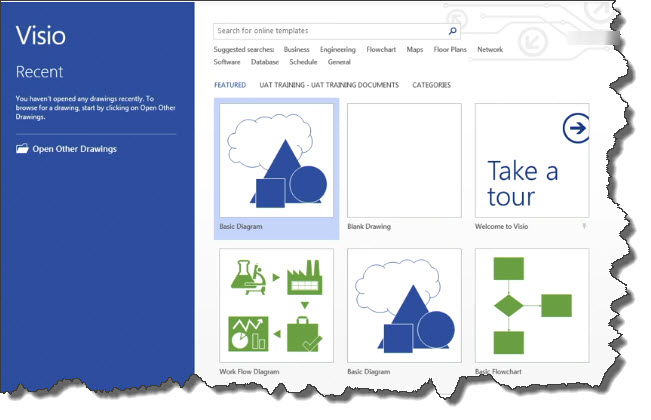Click the Blank Drawing label
This screenshot has width=651, height=420.
(369, 226)
